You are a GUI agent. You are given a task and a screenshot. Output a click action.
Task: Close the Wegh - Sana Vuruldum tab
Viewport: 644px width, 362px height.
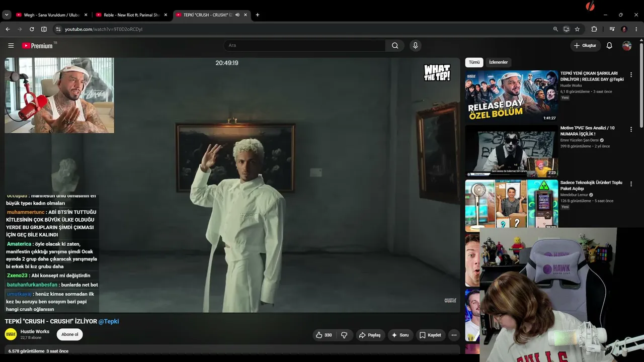(86, 15)
